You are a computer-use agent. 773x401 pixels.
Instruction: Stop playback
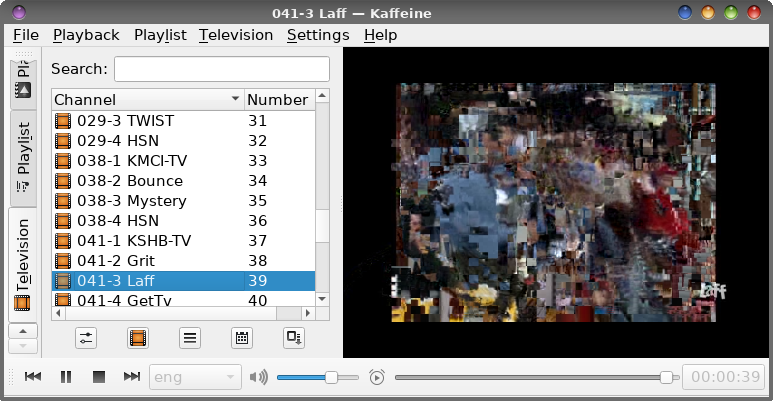(99, 377)
